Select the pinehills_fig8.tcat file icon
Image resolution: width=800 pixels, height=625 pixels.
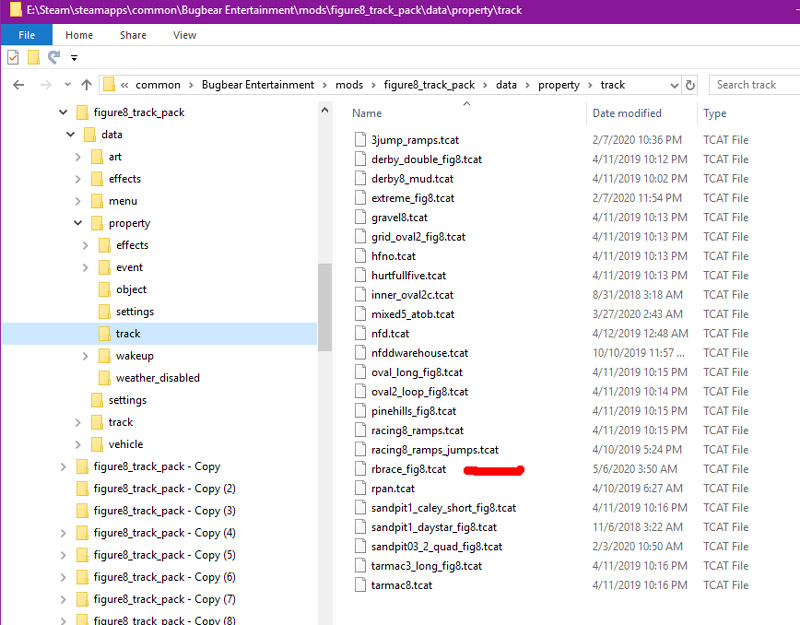pos(360,411)
